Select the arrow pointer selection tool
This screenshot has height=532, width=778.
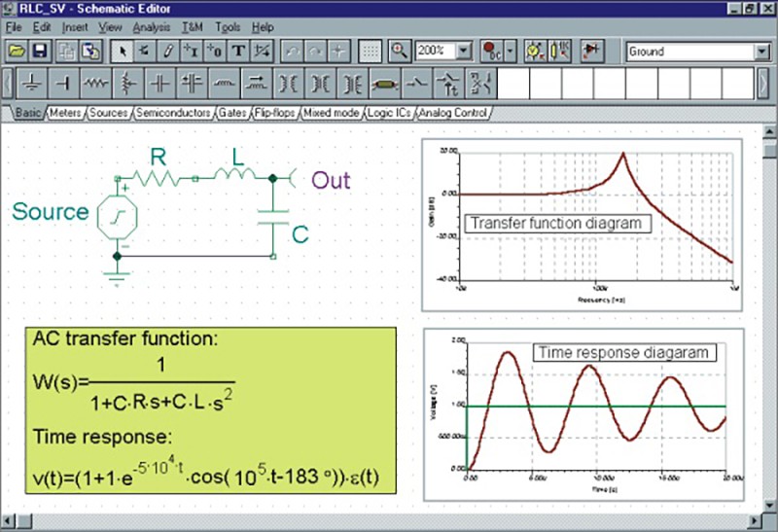122,51
